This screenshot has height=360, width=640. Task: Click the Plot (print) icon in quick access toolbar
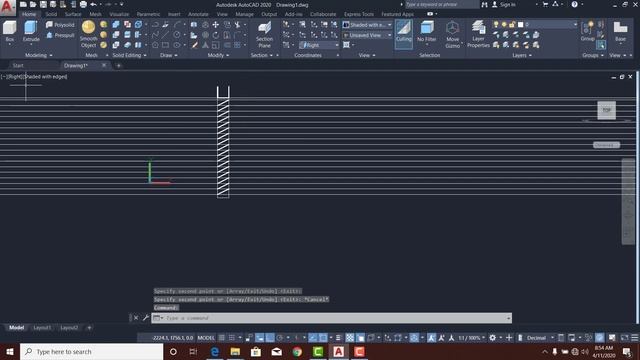click(x=83, y=4)
